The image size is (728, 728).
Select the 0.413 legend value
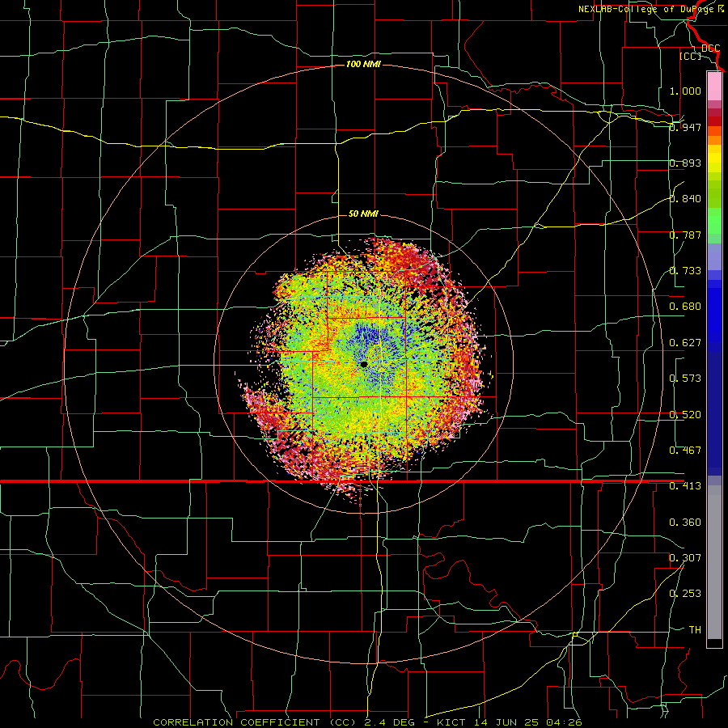click(x=685, y=486)
